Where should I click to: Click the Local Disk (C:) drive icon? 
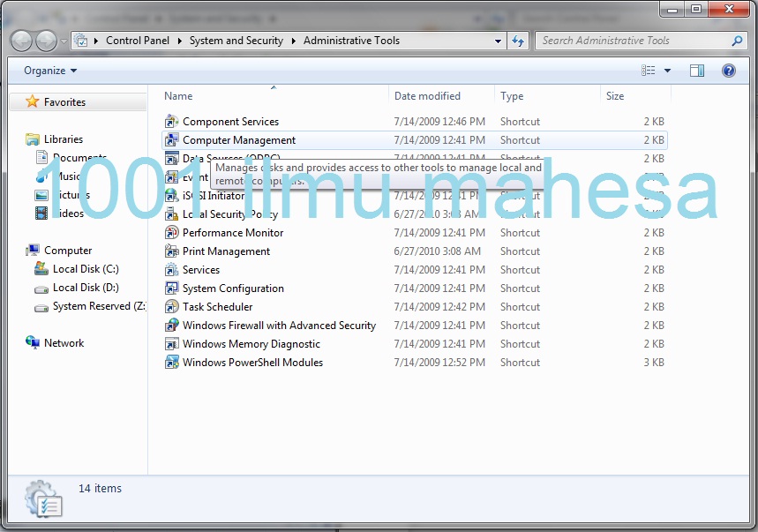tap(41, 269)
